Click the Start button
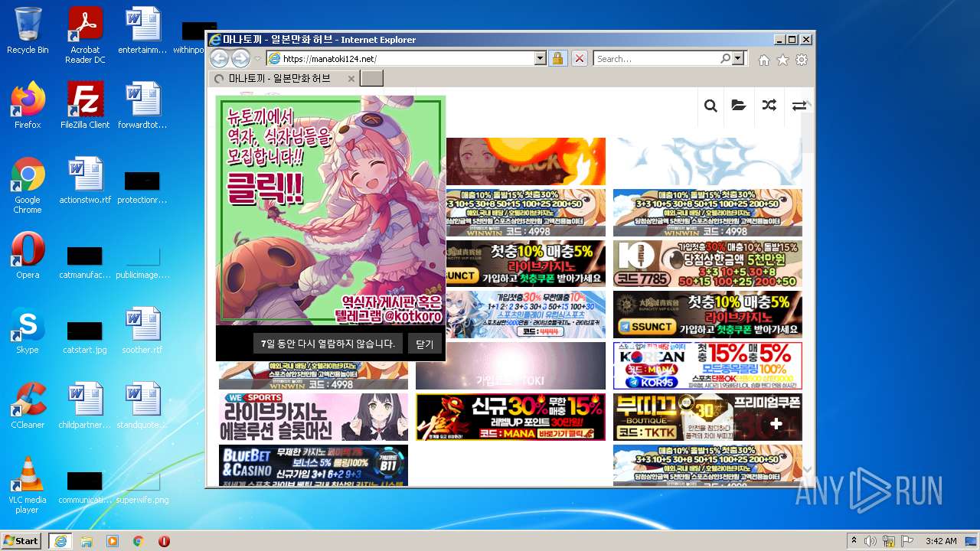This screenshot has width=980, height=551. pos(21,541)
